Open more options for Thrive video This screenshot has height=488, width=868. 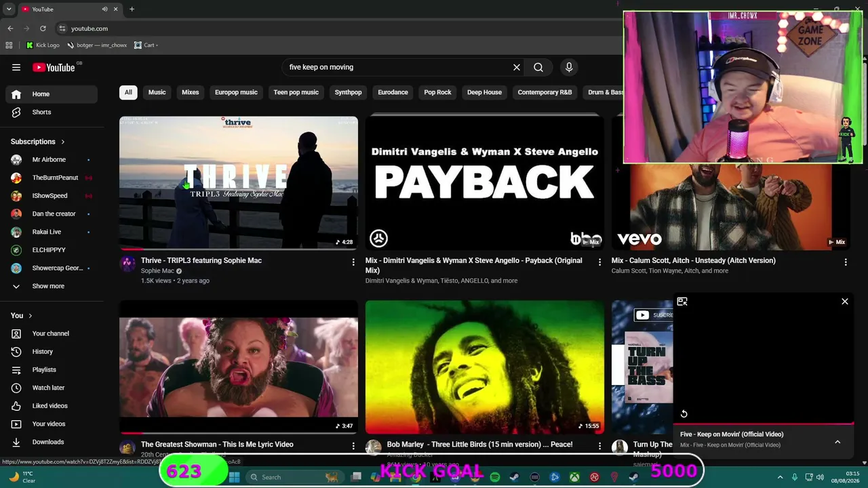[x=353, y=262]
